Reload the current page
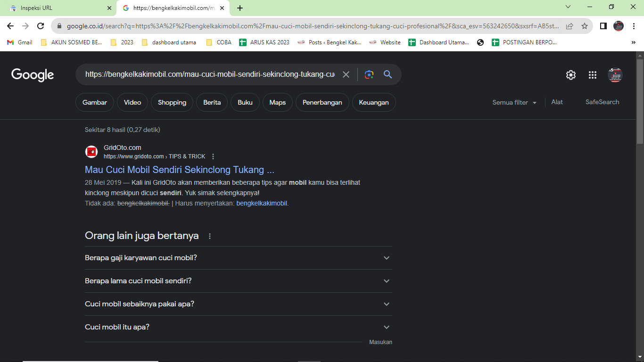 click(41, 26)
